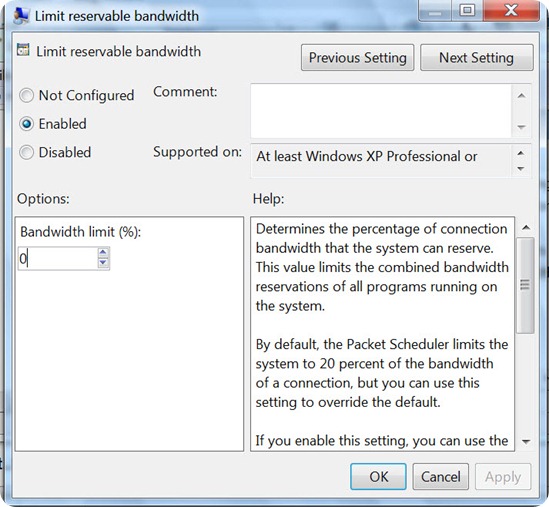The width and height of the screenshot is (549, 507).
Task: Click Comment box scroll up arrow
Action: [521, 96]
